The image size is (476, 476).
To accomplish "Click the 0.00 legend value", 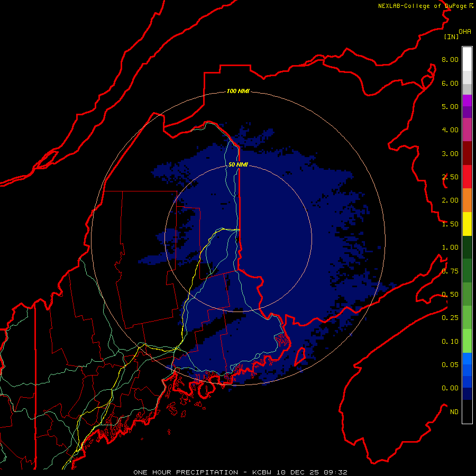I will (450, 388).
